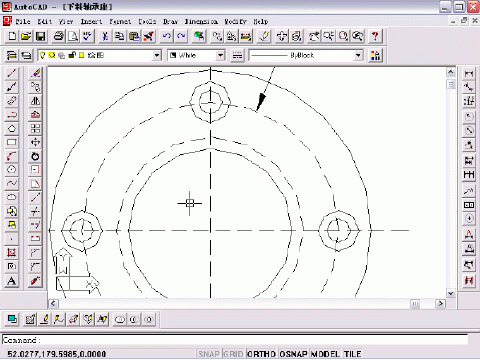Click the Edit Hatch icon

30,319
